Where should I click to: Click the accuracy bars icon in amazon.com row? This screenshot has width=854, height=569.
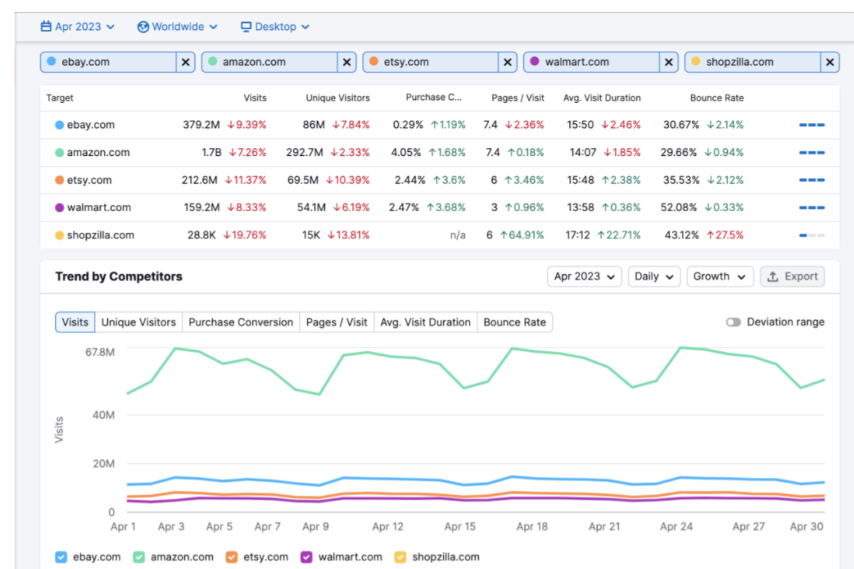[812, 152]
